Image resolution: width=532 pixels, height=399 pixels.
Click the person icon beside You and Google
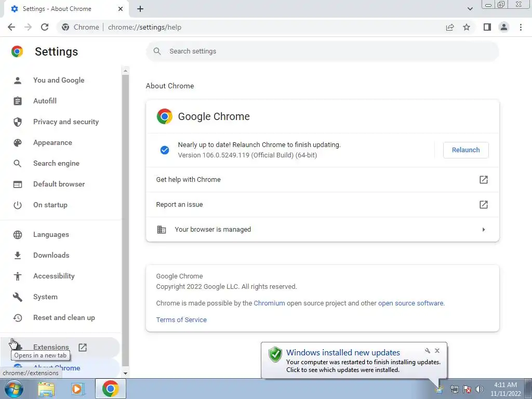[17, 81]
